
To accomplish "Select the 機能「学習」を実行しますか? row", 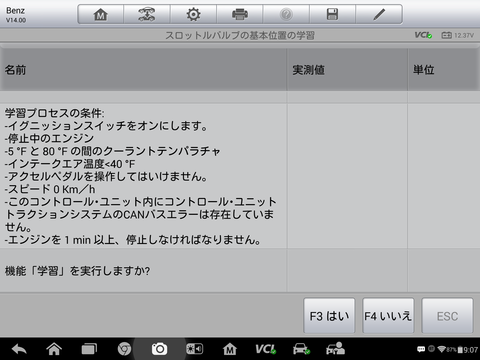I will tap(240, 271).
